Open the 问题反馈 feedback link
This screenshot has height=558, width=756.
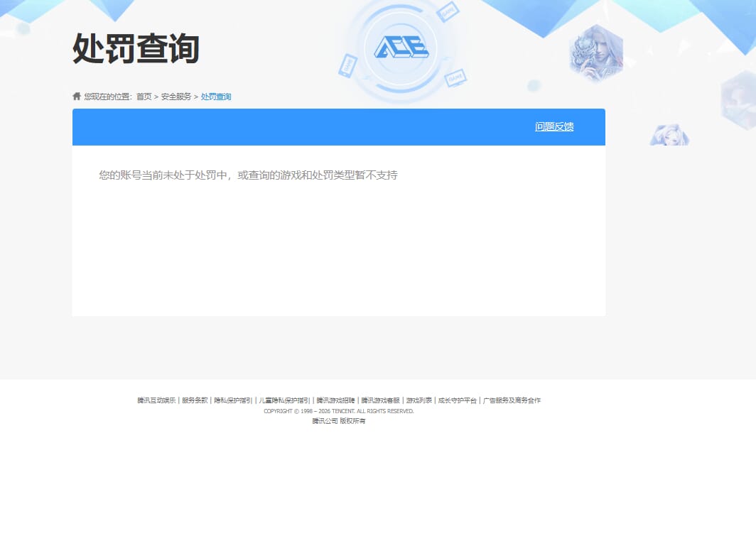coord(554,126)
